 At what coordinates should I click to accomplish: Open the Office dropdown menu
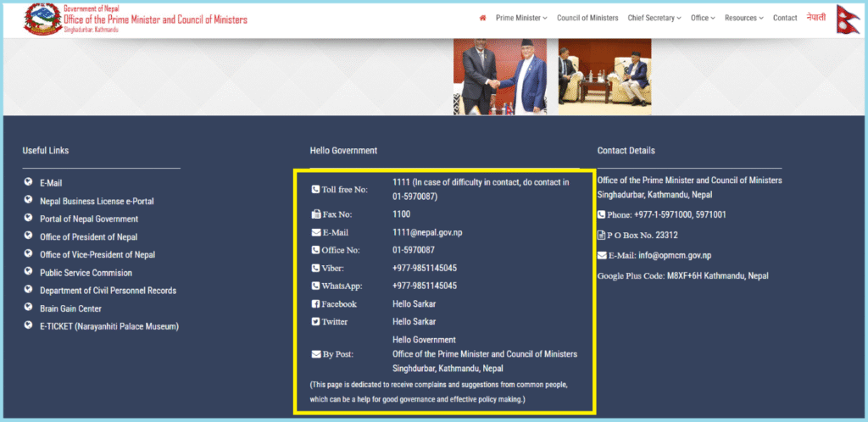point(703,18)
